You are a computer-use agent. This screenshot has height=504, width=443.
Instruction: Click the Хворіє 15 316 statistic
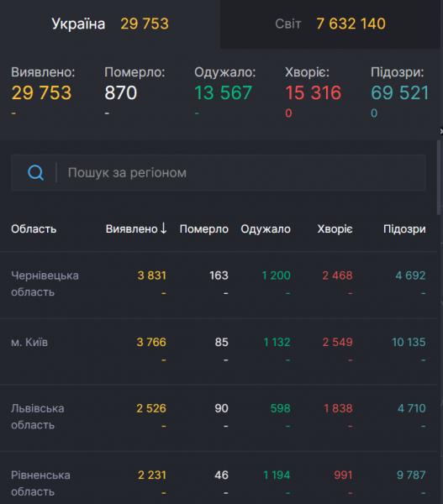coord(313,92)
